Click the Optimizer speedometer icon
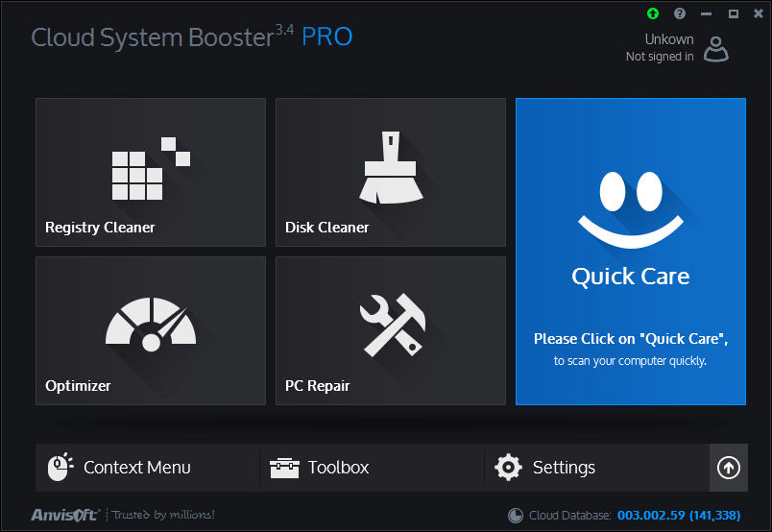 151,325
